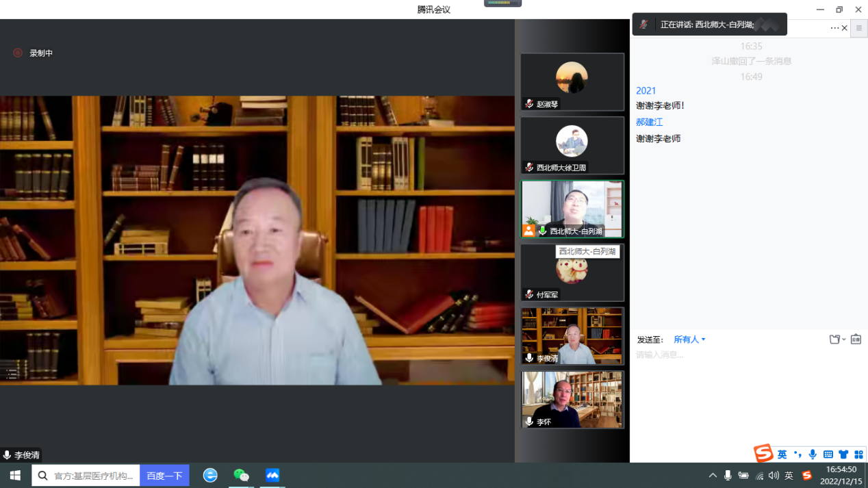Open the 所有人 recipient dropdown
The image size is (868, 488).
(689, 339)
